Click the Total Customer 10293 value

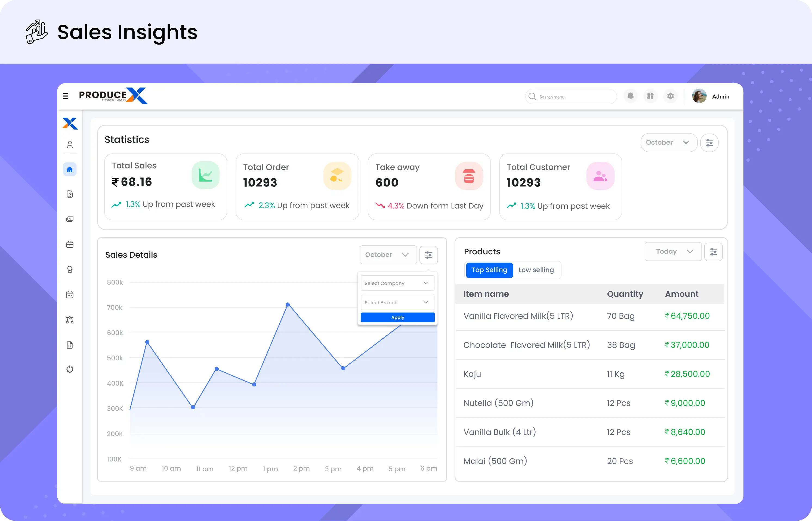coord(523,183)
